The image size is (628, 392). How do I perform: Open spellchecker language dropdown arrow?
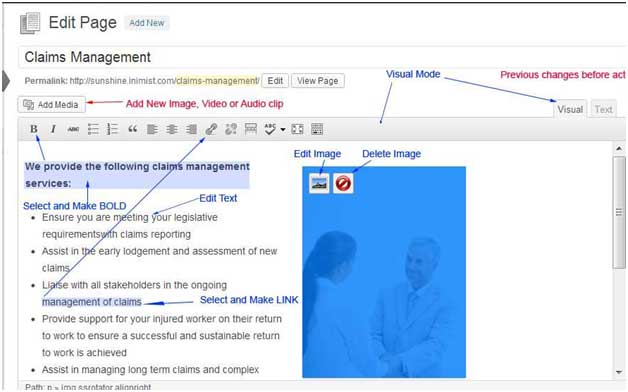283,129
